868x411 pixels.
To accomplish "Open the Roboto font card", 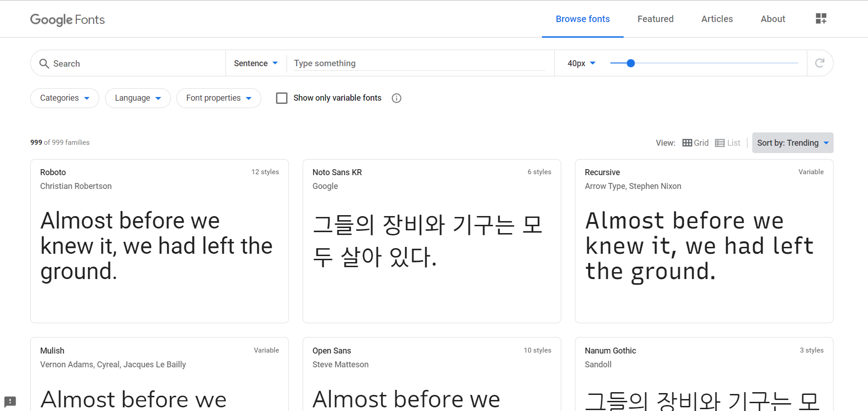I will (x=159, y=241).
